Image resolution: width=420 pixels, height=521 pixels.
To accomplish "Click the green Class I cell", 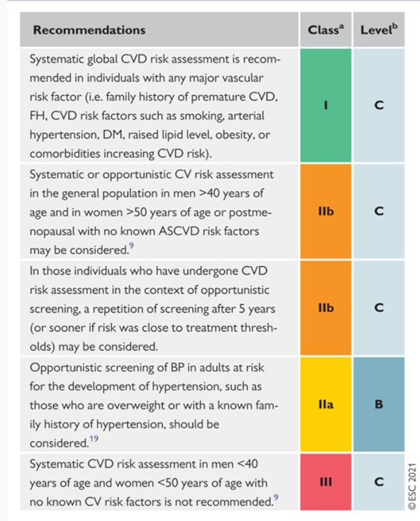I will [326, 105].
